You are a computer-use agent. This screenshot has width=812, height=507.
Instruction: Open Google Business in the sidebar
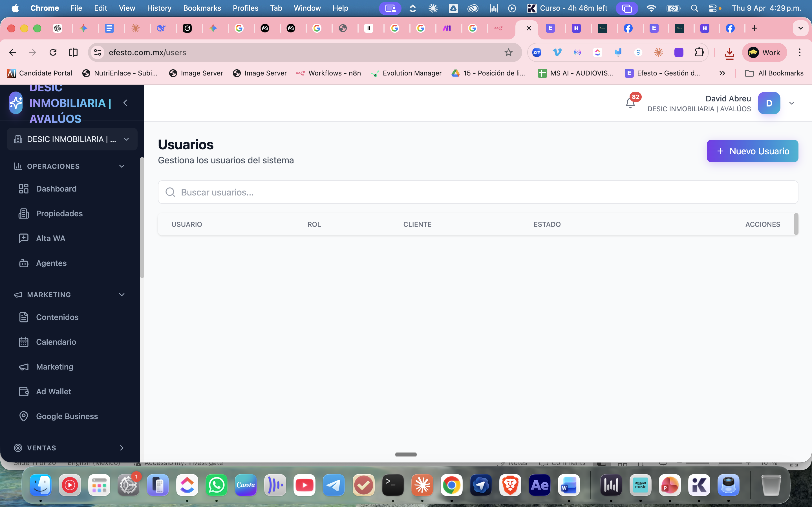[x=67, y=417]
